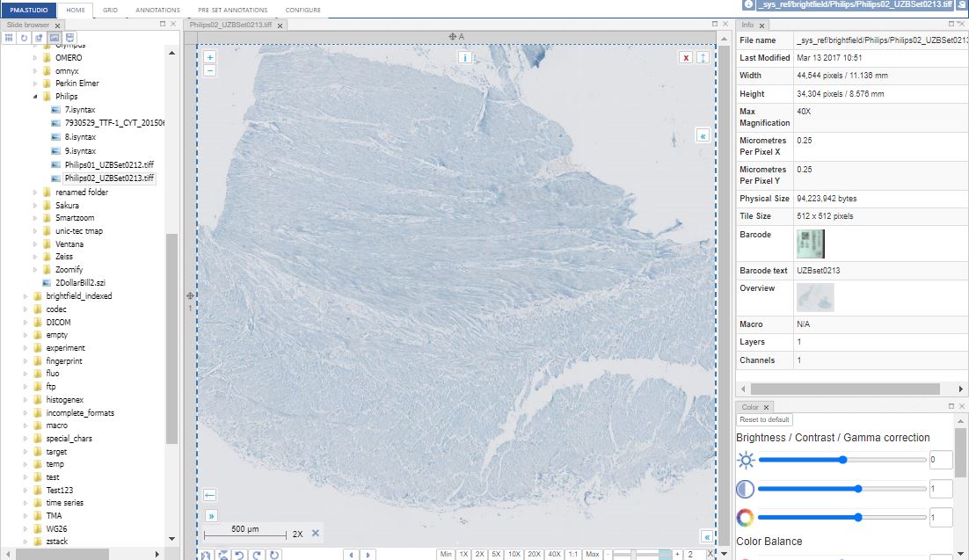Click the zoom in plus button on viewer

click(x=209, y=57)
